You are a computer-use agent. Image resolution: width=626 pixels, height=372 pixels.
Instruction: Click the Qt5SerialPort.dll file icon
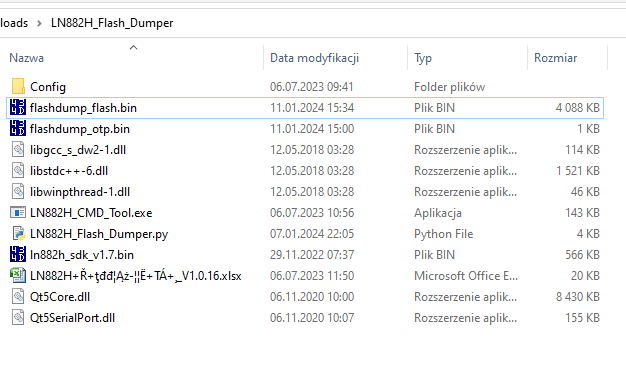pyautogui.click(x=18, y=318)
